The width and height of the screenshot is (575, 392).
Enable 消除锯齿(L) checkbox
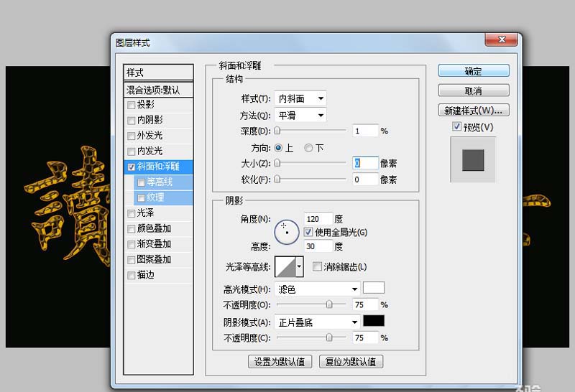tap(317, 266)
